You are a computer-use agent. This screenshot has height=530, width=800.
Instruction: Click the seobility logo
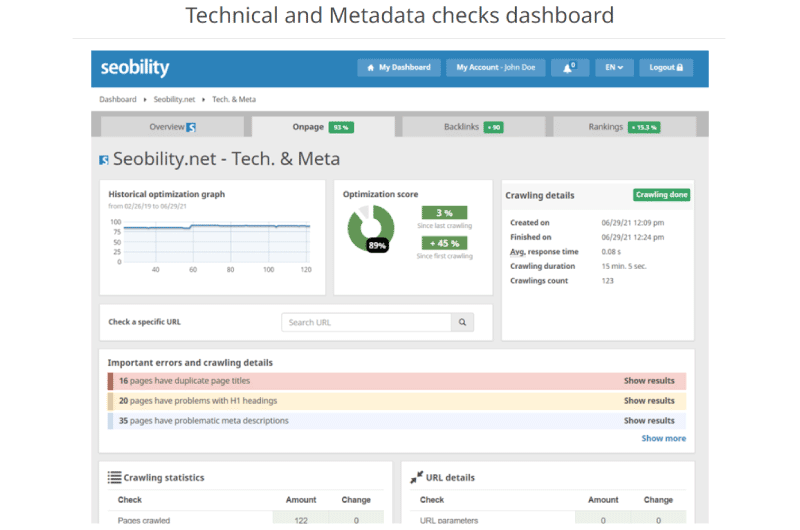point(135,67)
